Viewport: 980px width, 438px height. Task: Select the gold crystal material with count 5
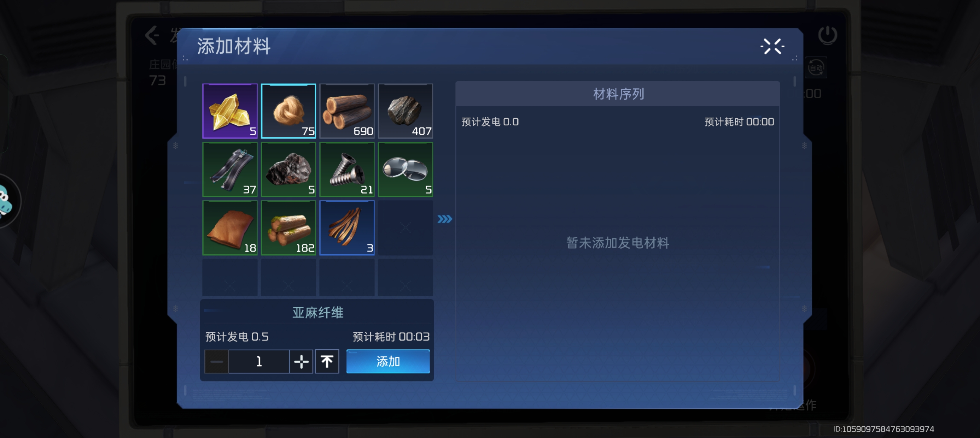pyautogui.click(x=230, y=111)
